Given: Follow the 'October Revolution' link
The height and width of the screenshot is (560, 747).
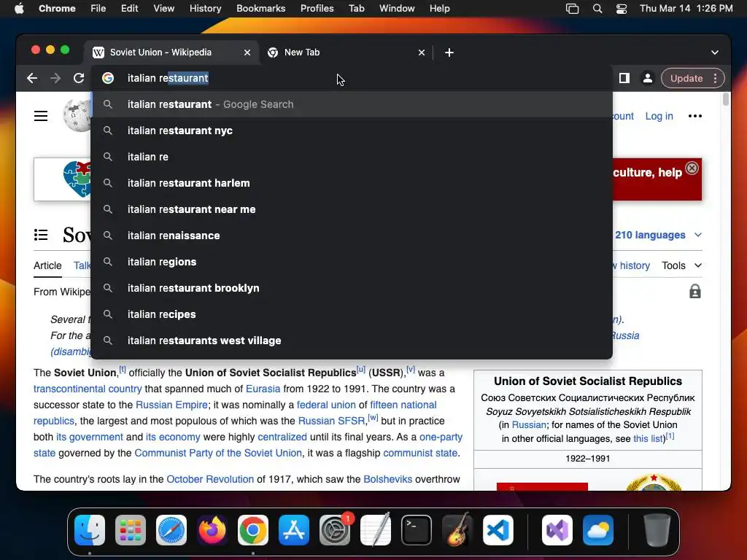Looking at the screenshot, I should [x=210, y=479].
